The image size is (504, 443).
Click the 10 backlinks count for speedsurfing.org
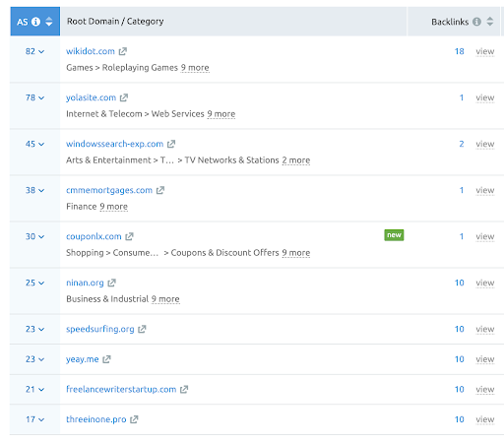click(x=460, y=329)
